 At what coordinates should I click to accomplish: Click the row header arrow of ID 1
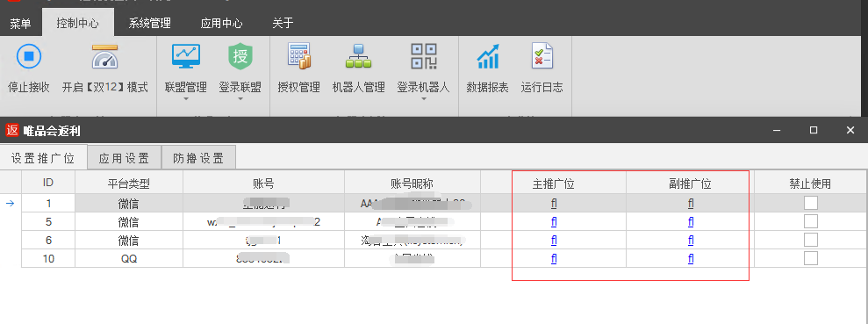tap(10, 203)
